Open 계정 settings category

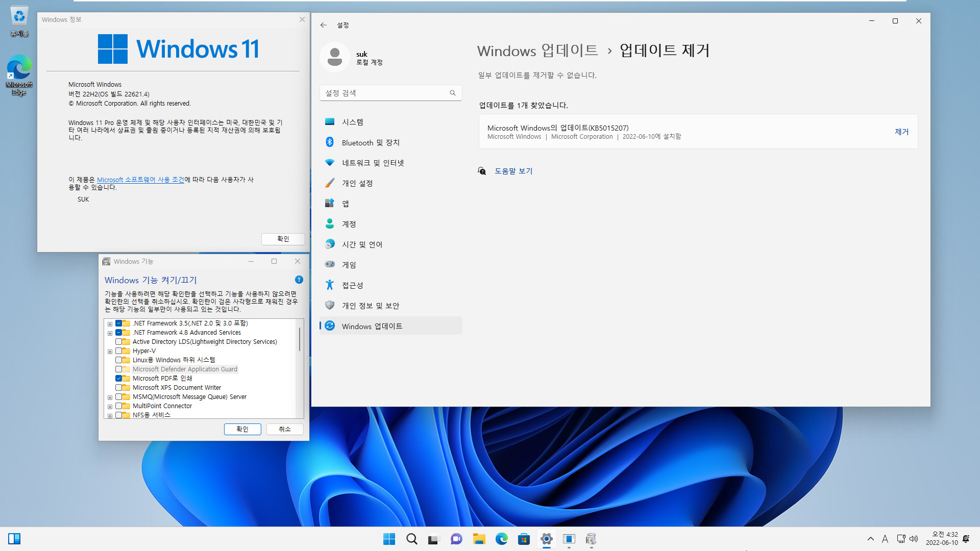click(390, 224)
